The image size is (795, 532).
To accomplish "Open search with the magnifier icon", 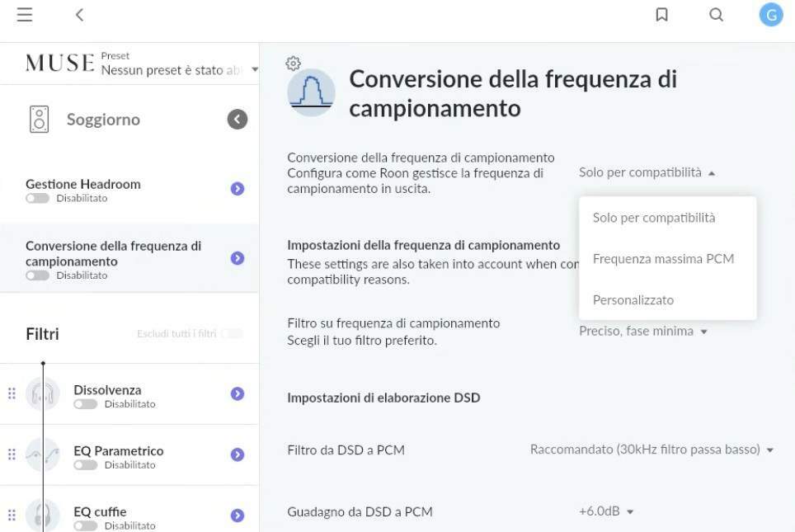I will (x=716, y=15).
